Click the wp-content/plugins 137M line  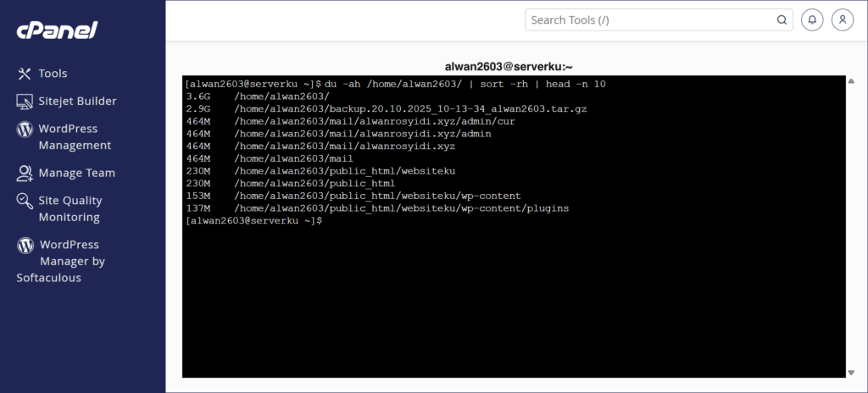click(377, 209)
